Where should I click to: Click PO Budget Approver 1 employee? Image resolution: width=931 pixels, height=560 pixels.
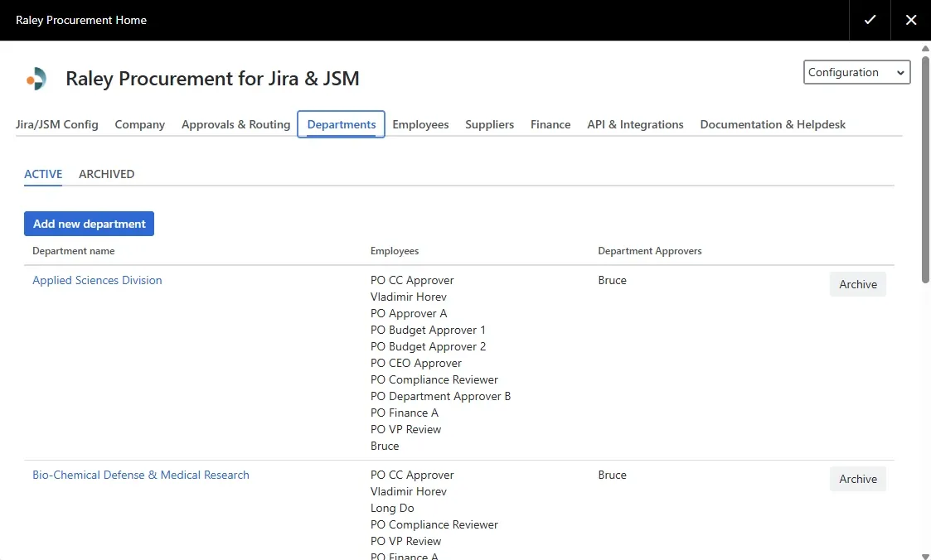tap(428, 330)
